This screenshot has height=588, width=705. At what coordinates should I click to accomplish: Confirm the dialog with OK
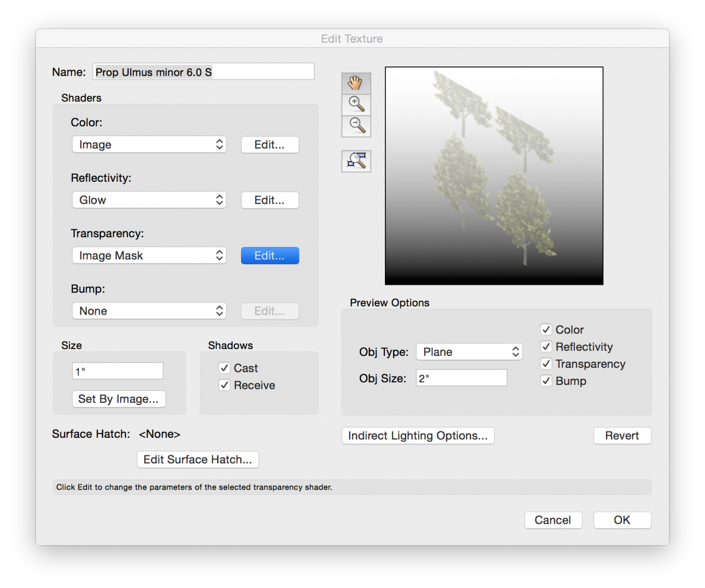pos(622,520)
